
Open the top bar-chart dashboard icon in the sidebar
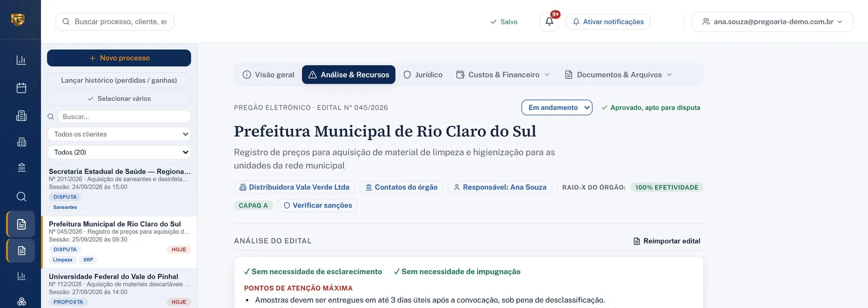pos(21,60)
